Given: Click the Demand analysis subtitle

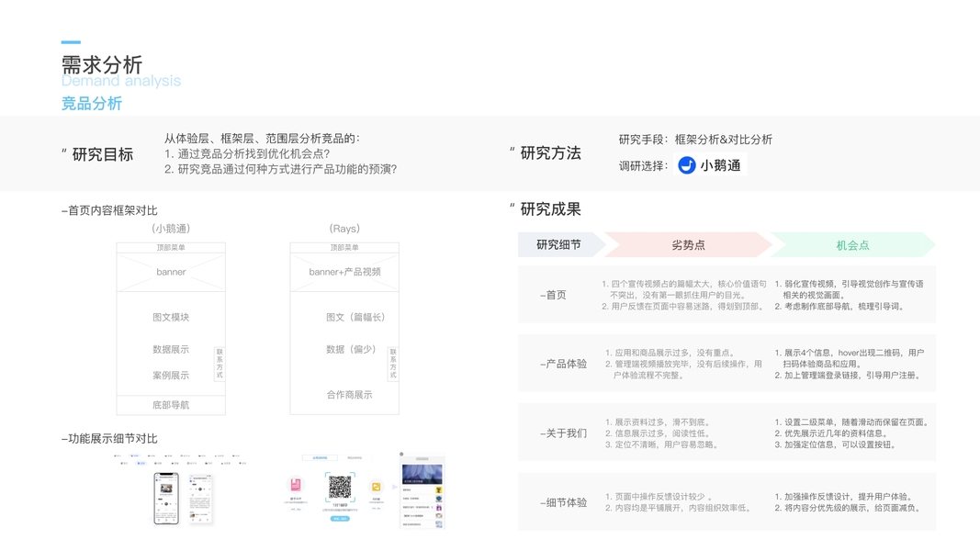Looking at the screenshot, I should point(121,81).
